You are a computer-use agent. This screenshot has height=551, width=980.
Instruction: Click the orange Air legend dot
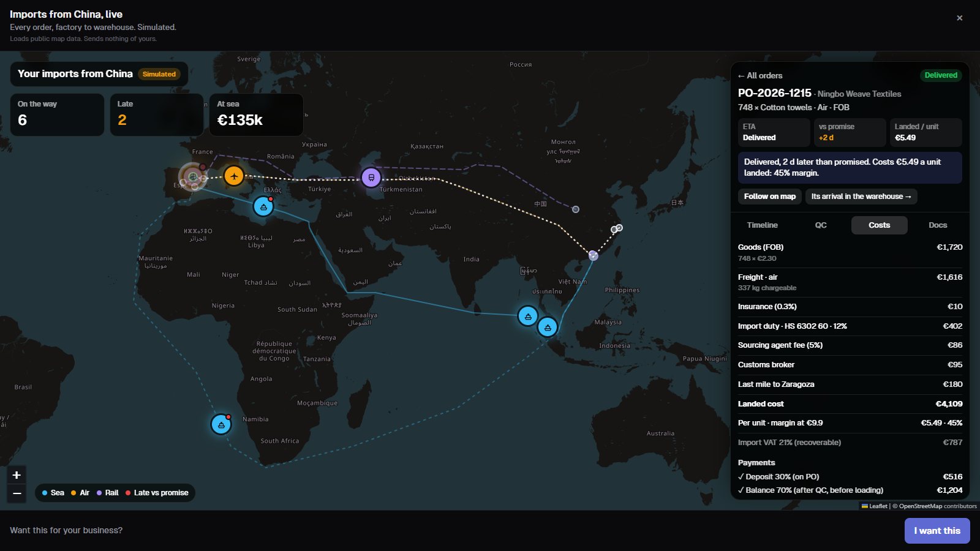click(x=73, y=493)
